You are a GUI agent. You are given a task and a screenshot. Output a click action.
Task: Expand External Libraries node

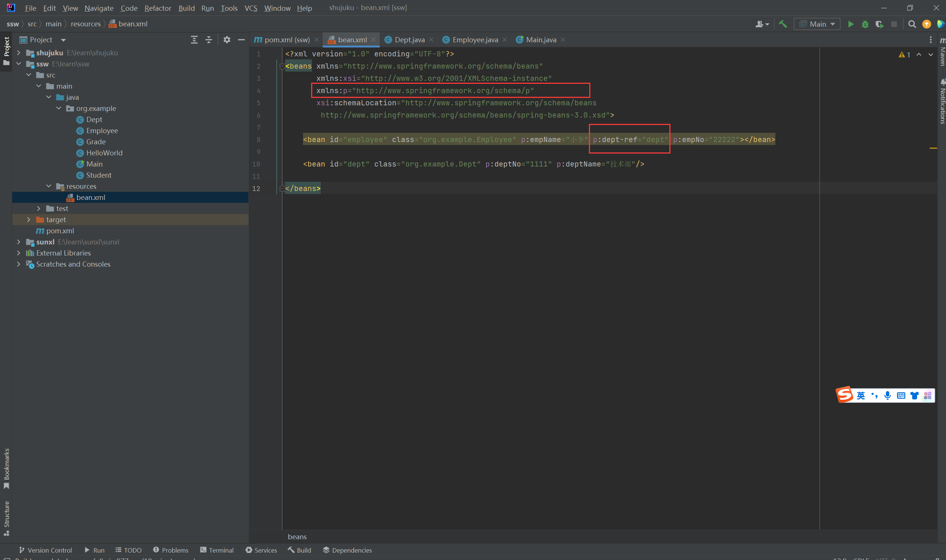pos(19,253)
